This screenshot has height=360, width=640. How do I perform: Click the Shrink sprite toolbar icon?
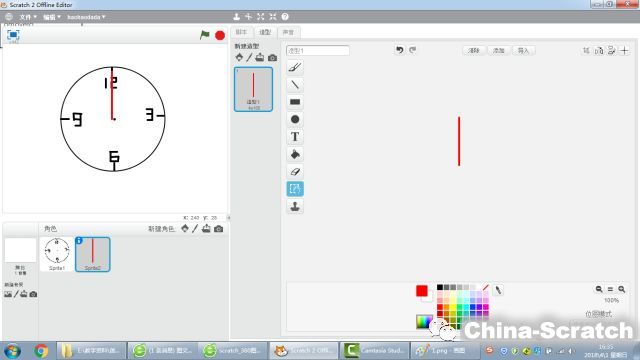click(x=273, y=17)
